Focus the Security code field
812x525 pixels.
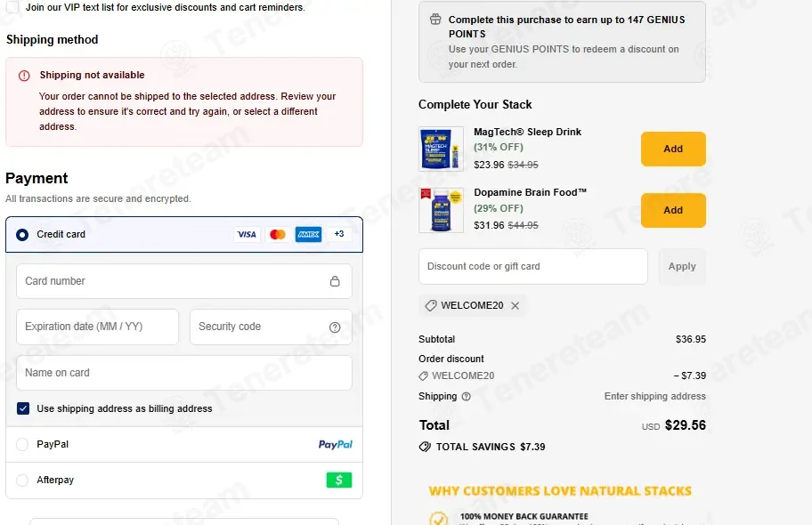tap(271, 327)
